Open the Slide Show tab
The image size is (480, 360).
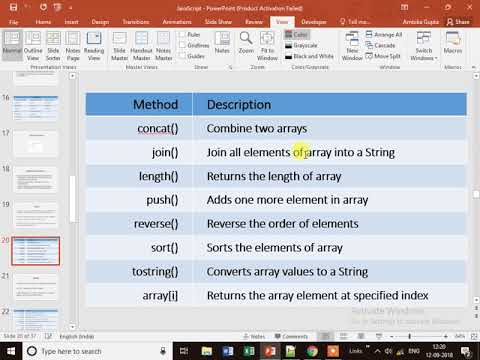tap(218, 22)
